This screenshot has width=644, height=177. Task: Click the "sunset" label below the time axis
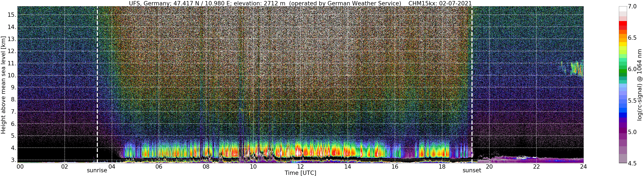click(472, 171)
